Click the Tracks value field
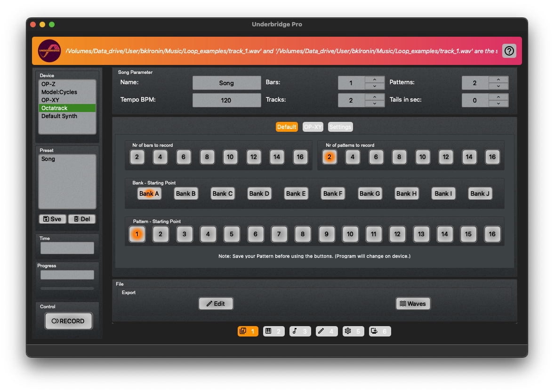Image resolution: width=554 pixels, height=392 pixels. [x=352, y=100]
